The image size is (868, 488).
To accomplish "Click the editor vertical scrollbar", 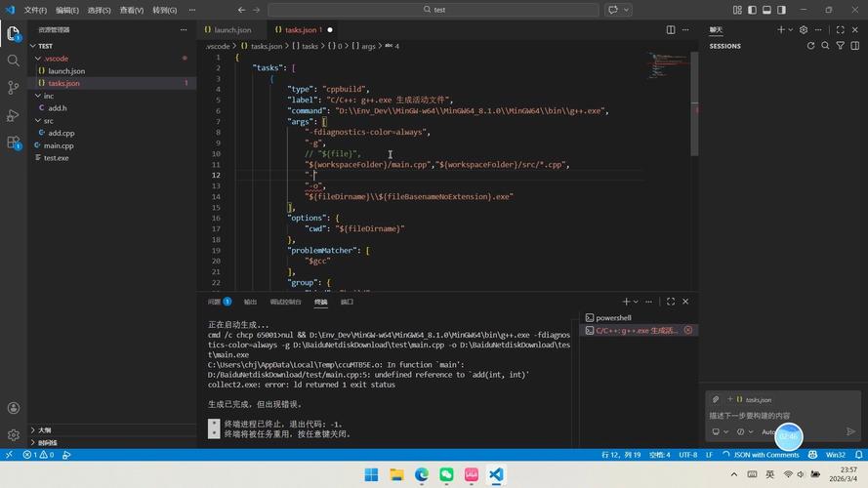I will pos(694,105).
